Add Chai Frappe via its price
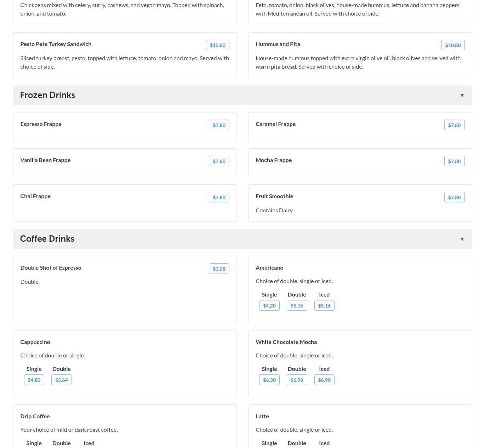The height and width of the screenshot is (448, 485). [x=219, y=197]
